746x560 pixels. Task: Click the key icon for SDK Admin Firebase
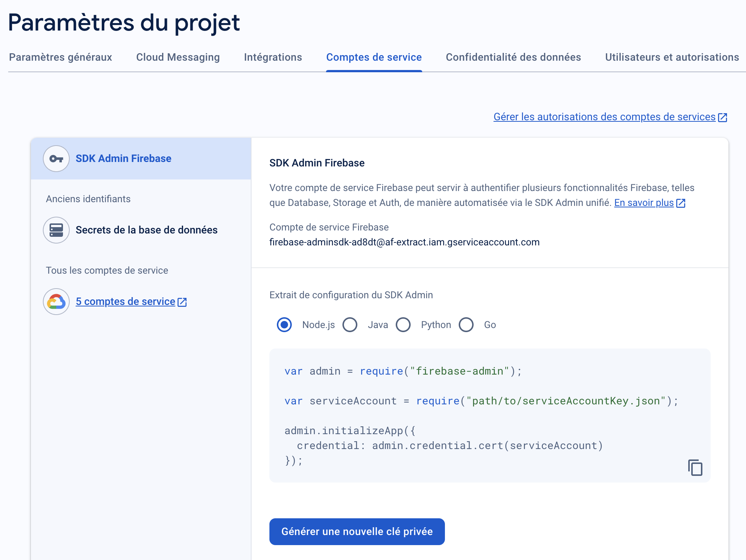pos(56,159)
